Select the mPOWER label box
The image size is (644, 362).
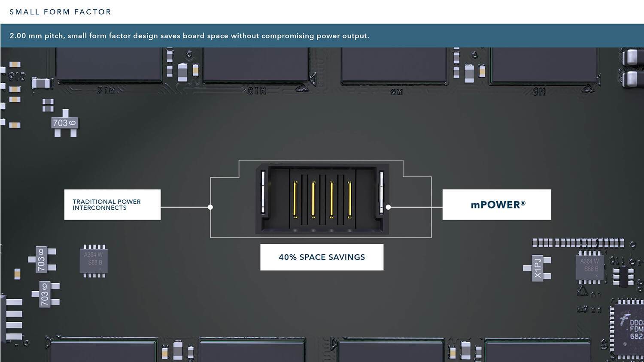497,205
